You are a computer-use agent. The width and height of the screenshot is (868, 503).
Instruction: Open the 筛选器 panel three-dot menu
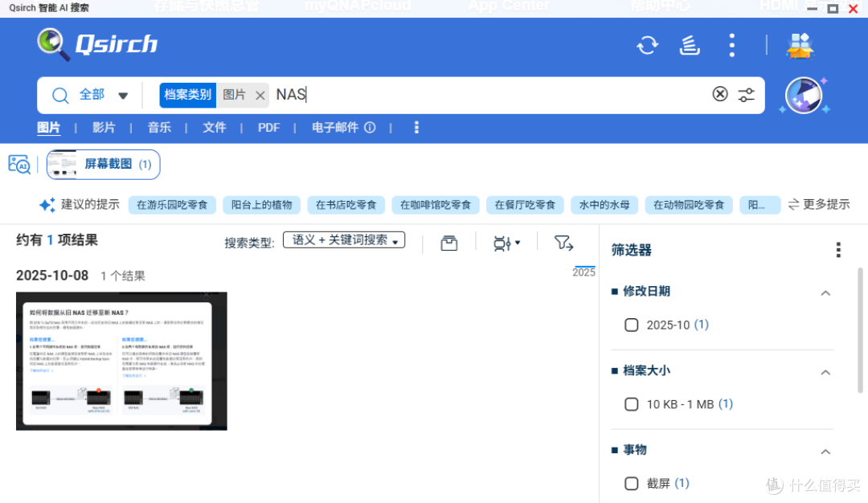[x=838, y=250]
